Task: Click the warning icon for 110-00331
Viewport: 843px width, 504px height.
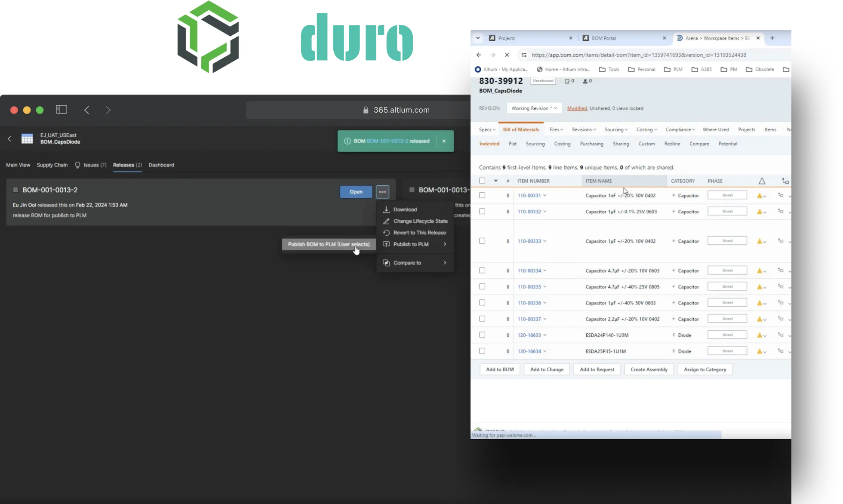Action: 760,196
